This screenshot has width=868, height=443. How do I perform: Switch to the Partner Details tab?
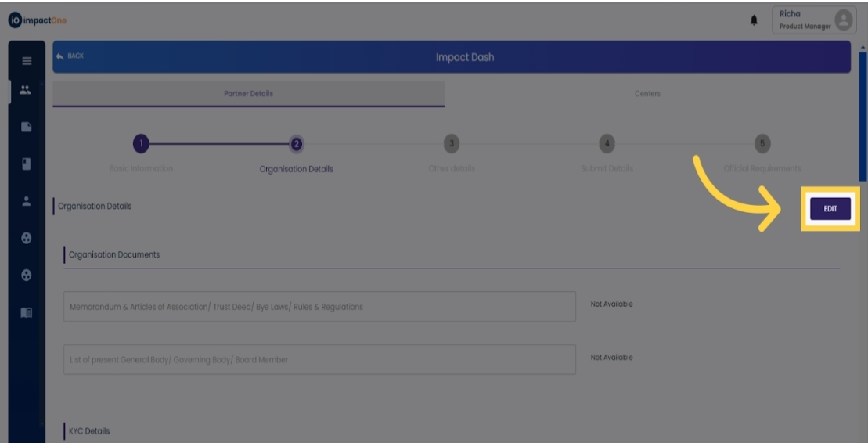click(x=249, y=94)
